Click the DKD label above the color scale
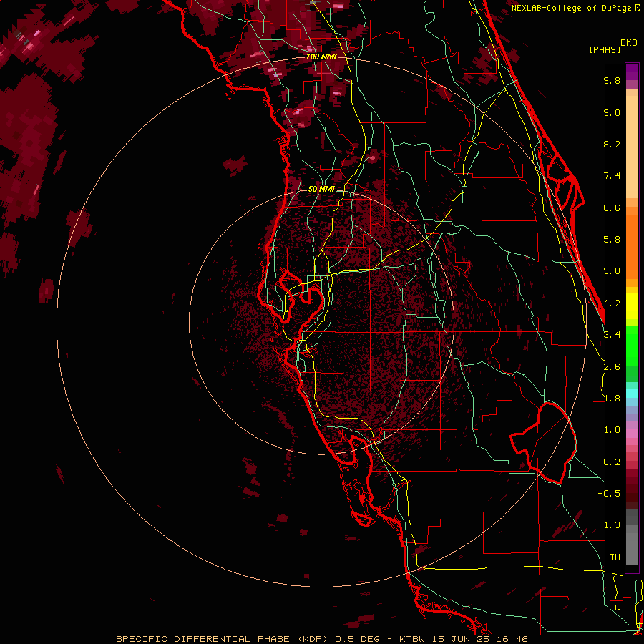The image size is (644, 644). tap(628, 43)
